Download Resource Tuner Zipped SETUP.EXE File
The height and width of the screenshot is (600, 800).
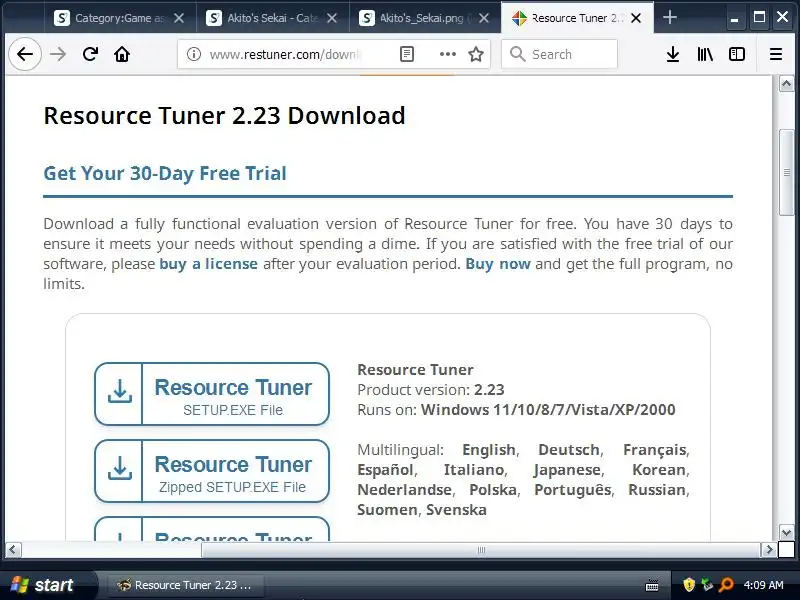click(212, 471)
